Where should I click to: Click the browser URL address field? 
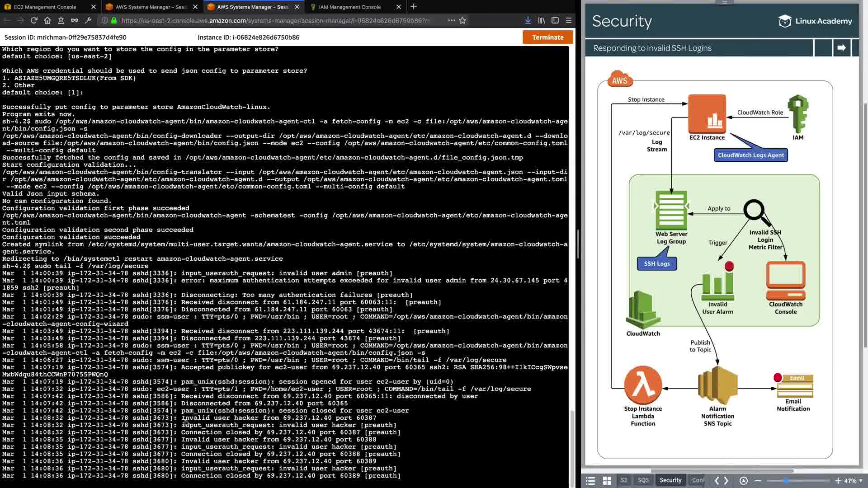click(x=271, y=20)
